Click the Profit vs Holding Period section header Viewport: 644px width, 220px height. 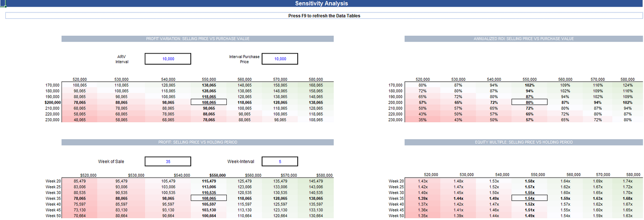point(197,142)
